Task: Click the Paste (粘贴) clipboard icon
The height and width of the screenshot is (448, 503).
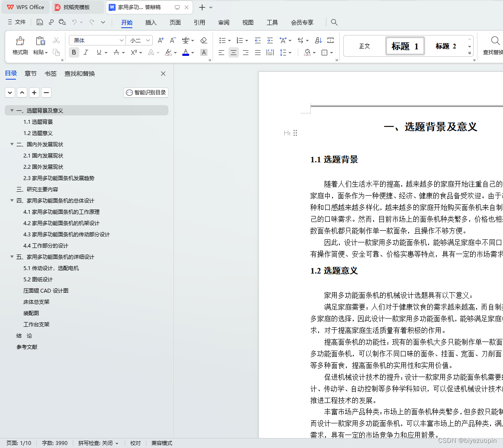Action: [x=40, y=41]
